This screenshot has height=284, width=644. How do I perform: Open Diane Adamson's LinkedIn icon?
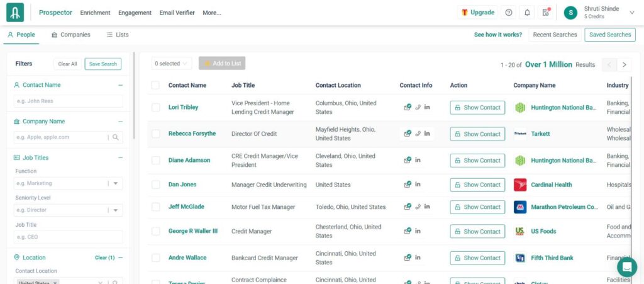(x=418, y=160)
